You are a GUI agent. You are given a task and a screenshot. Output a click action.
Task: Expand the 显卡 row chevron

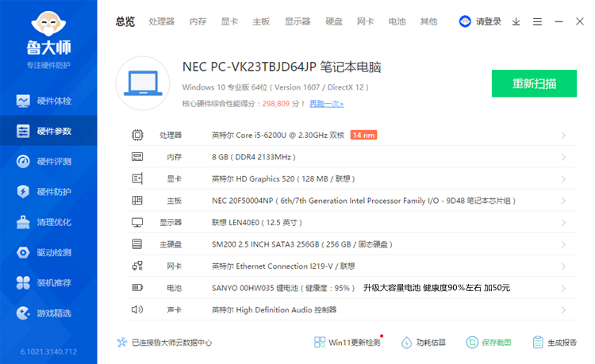pyautogui.click(x=563, y=179)
